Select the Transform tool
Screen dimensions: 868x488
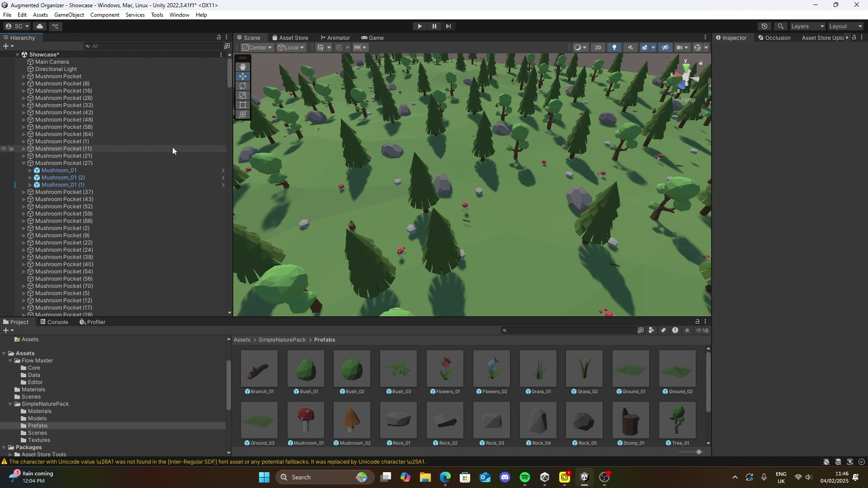[243, 114]
